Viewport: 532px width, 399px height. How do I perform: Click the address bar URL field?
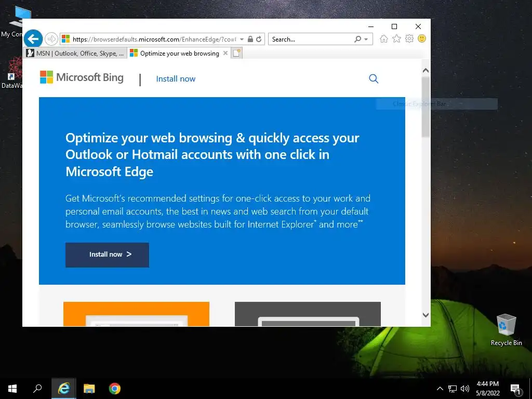pyautogui.click(x=154, y=39)
